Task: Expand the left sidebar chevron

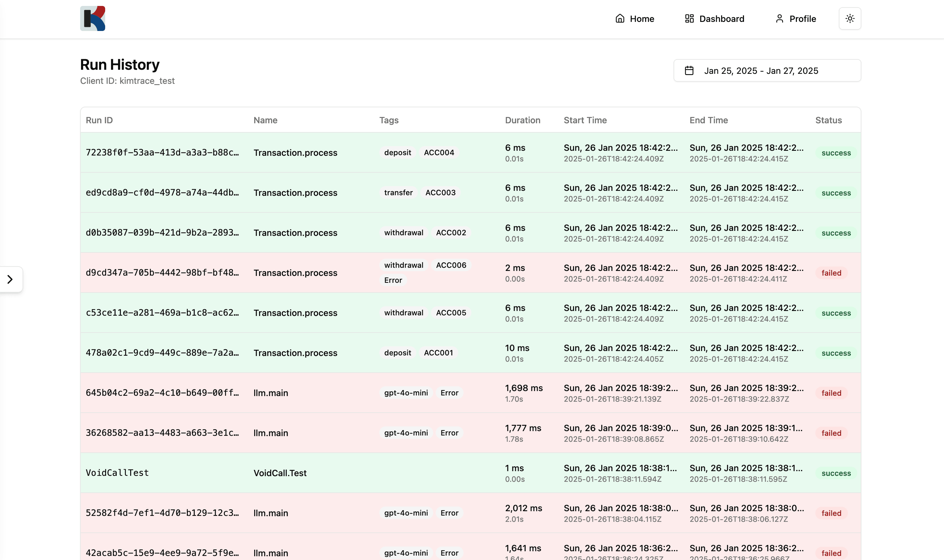Action: point(10,279)
